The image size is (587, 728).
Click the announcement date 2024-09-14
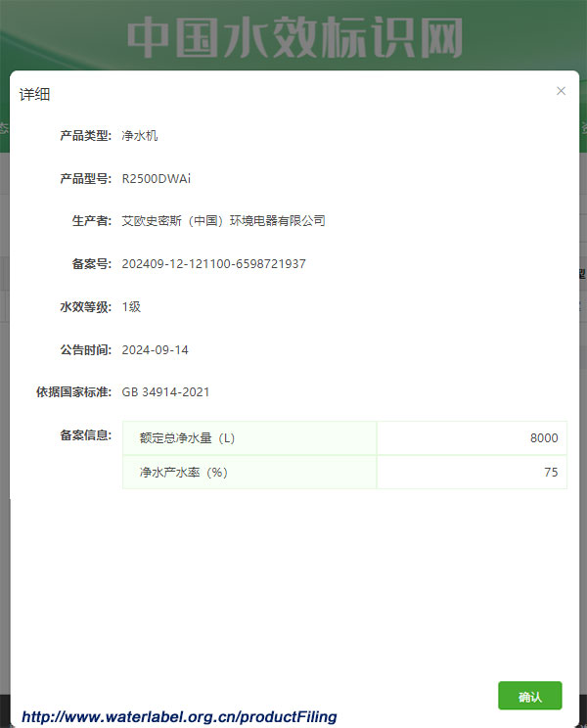click(x=154, y=349)
